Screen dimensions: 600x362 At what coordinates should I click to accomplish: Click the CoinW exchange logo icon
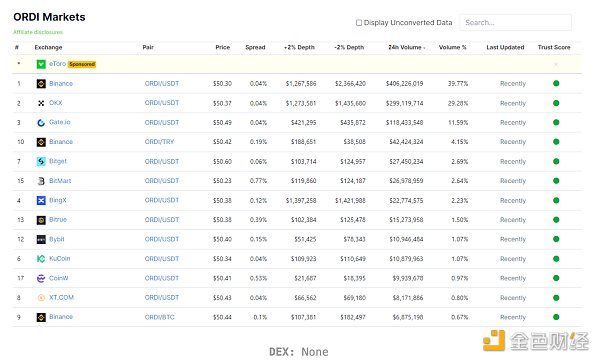pos(41,278)
